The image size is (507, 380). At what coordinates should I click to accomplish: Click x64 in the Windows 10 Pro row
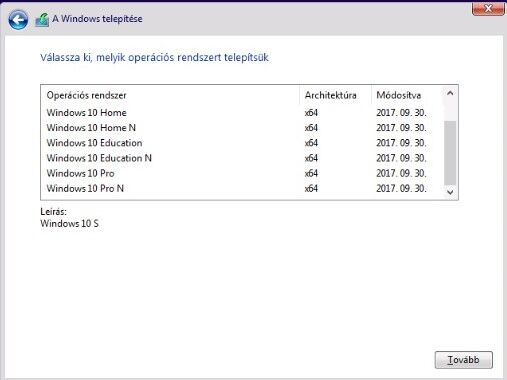(x=311, y=173)
